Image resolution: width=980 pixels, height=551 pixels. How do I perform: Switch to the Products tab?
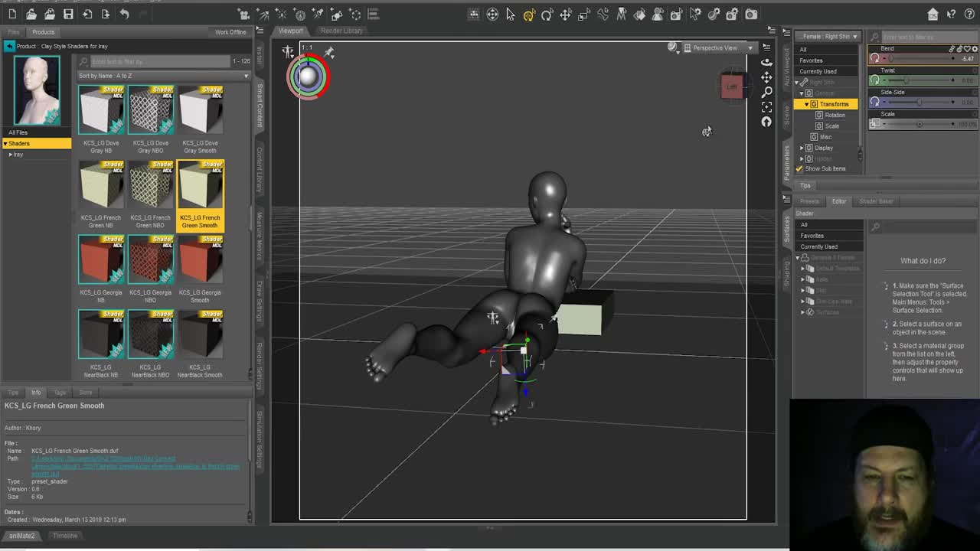[x=43, y=32]
